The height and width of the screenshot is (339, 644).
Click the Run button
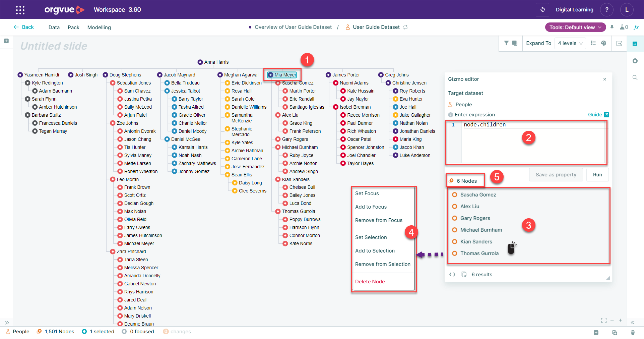(x=597, y=175)
